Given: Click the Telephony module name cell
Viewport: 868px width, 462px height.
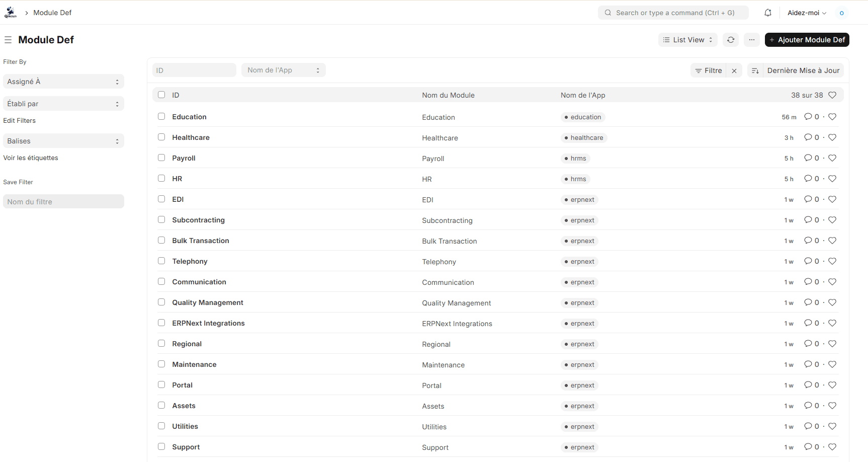Looking at the screenshot, I should point(439,262).
